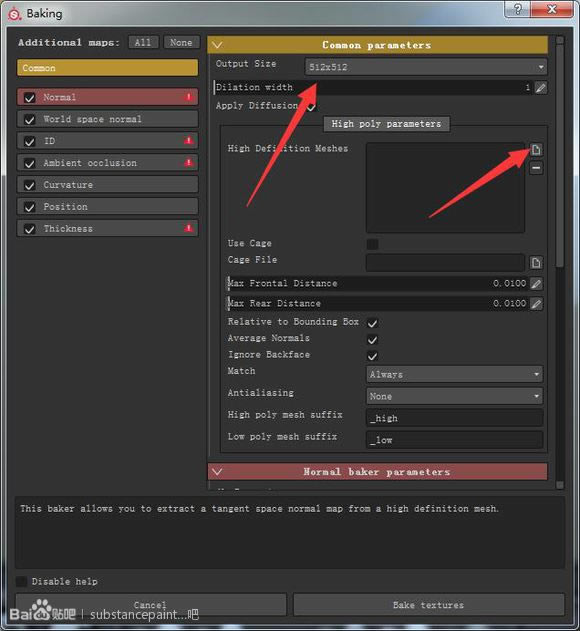Uncheck the Curvature checkbox
Image resolution: width=580 pixels, height=631 pixels.
pyautogui.click(x=29, y=185)
